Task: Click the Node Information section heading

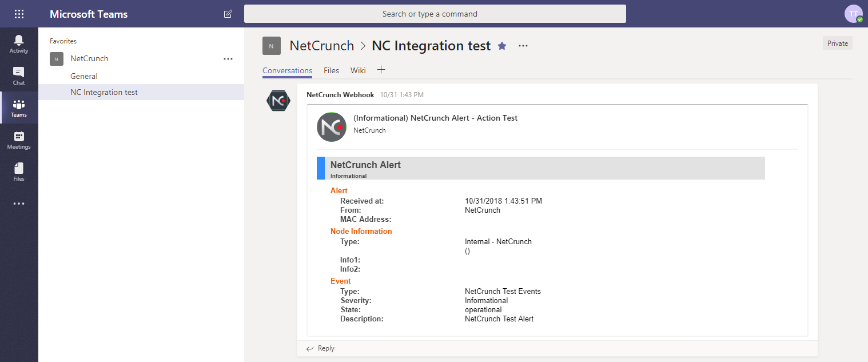Action: 361,231
